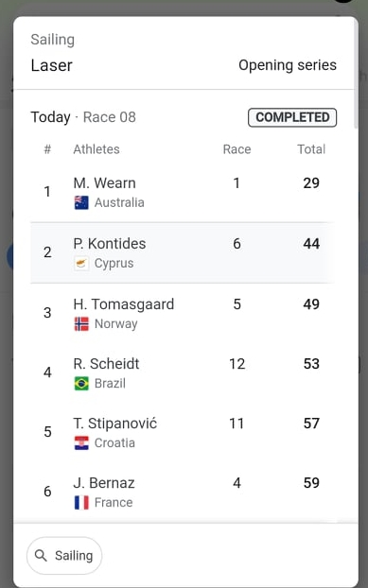Click the Race column header
The height and width of the screenshot is (588, 368).
click(x=237, y=149)
